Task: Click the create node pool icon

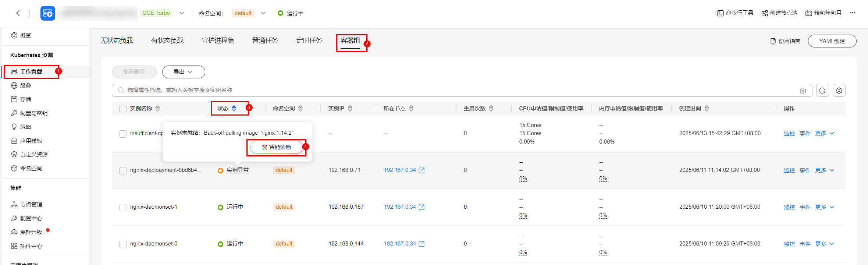Action: tap(765, 13)
